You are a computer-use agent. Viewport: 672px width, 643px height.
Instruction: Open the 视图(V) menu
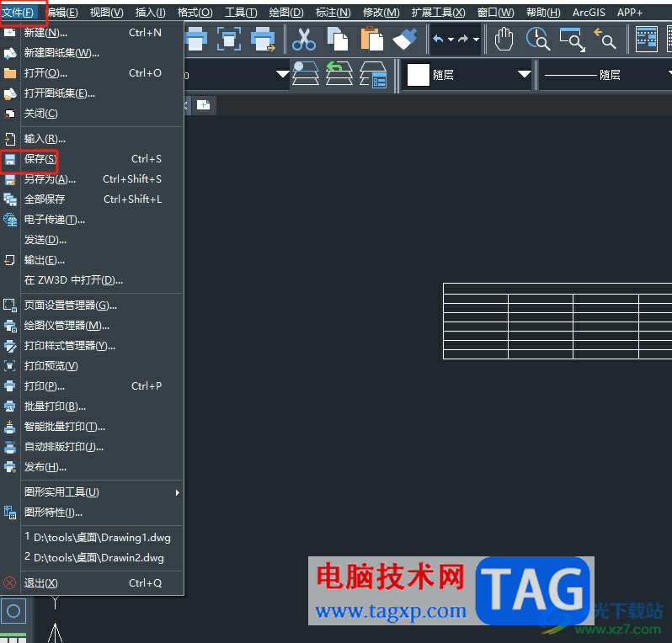[x=107, y=13]
